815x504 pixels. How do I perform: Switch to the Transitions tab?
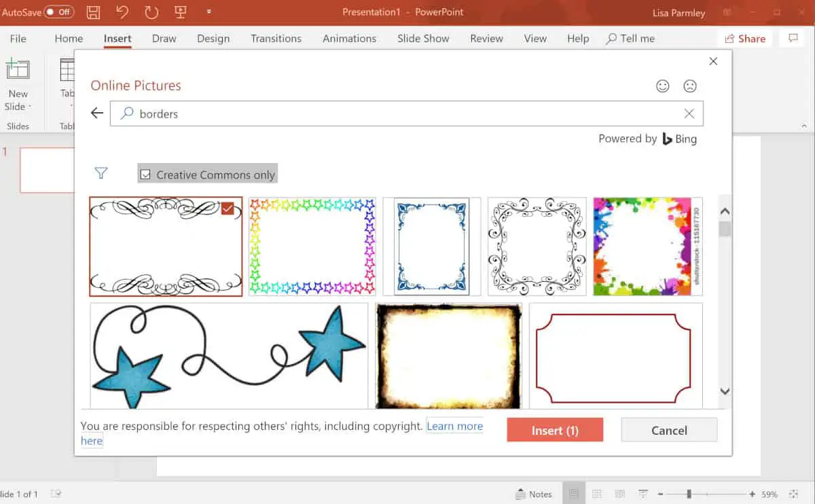pyautogui.click(x=276, y=39)
